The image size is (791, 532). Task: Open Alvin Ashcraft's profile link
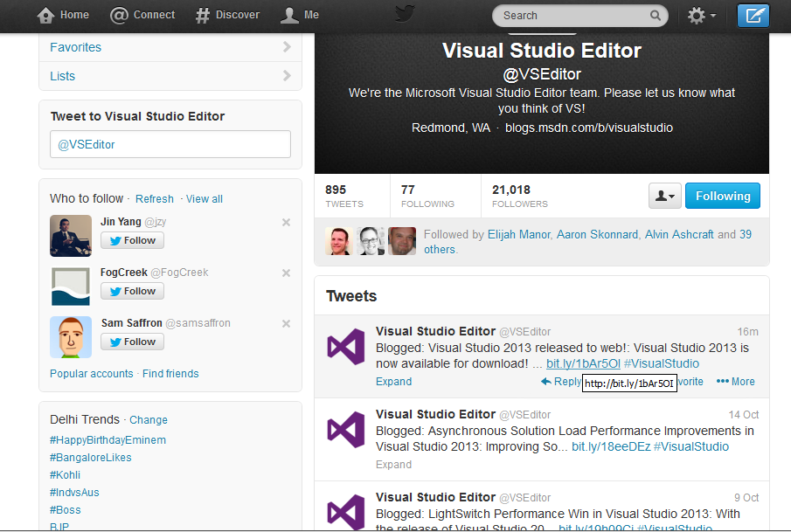679,234
